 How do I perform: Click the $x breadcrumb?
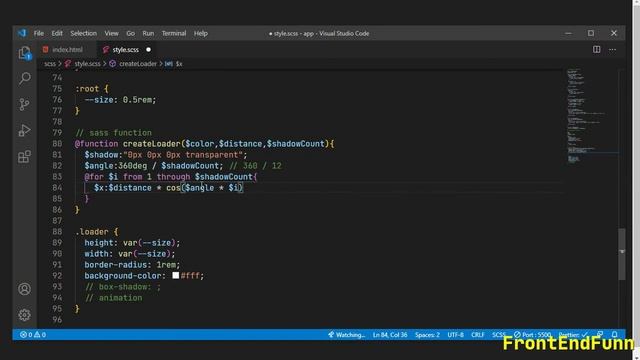(x=179, y=64)
